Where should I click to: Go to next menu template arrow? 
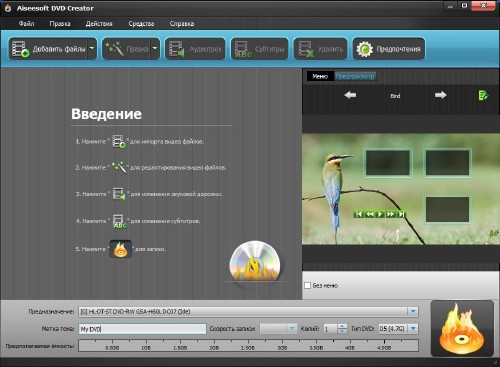(x=440, y=95)
